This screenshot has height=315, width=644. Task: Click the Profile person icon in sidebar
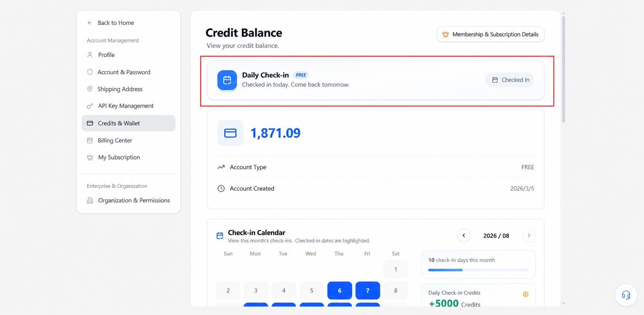(90, 55)
